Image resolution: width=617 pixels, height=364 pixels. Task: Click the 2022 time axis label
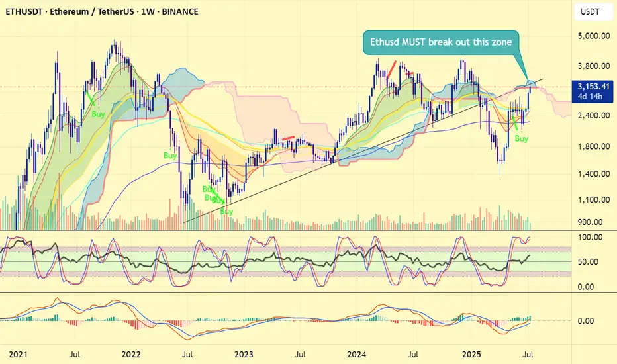[131, 354]
